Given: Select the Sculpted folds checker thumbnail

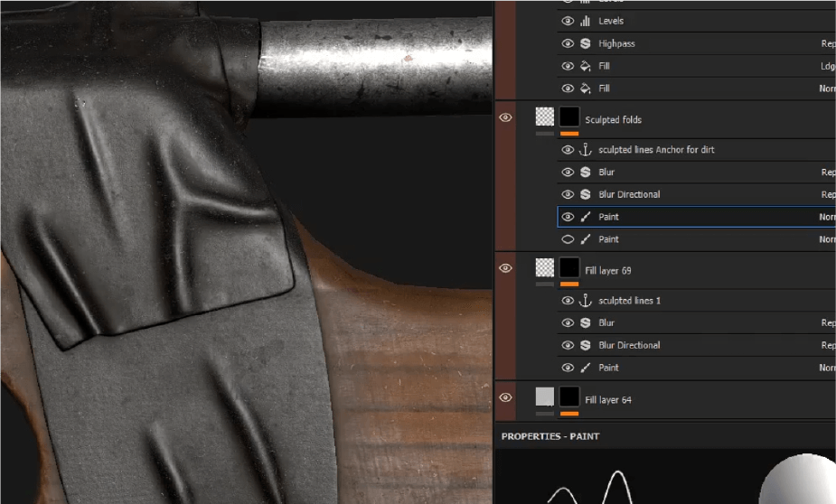Looking at the screenshot, I should (545, 117).
